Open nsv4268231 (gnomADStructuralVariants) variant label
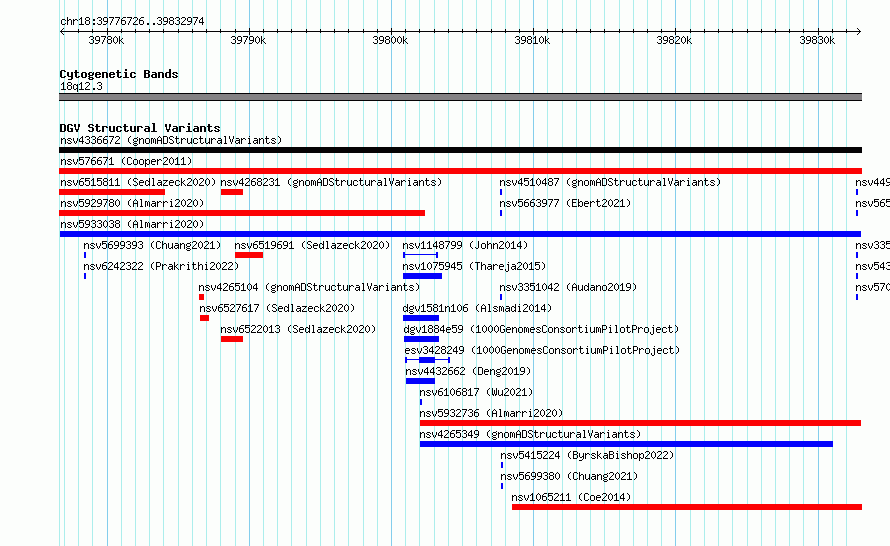Image resolution: width=890 pixels, height=546 pixels. tap(331, 182)
